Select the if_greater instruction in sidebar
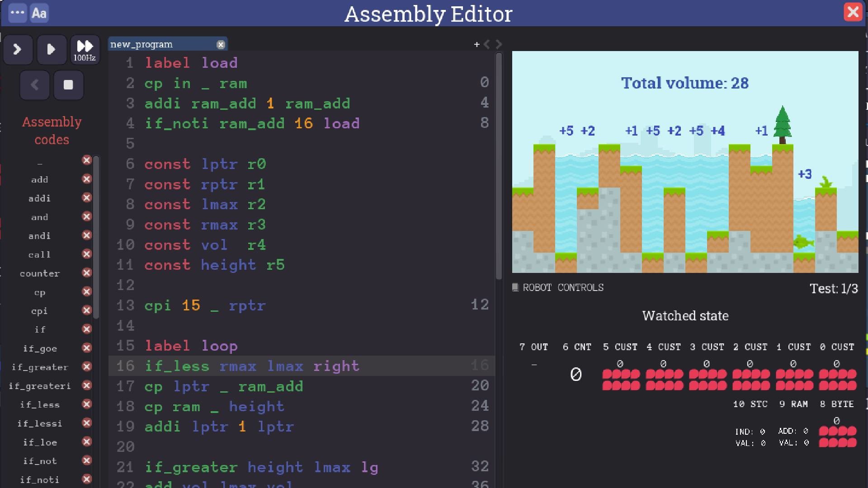The image size is (868, 488). (40, 366)
